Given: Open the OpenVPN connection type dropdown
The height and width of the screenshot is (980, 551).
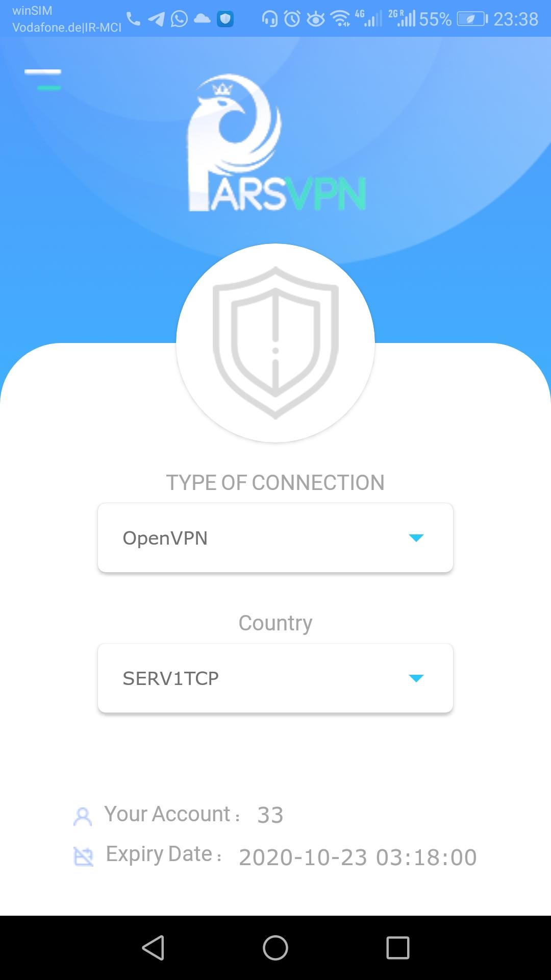Looking at the screenshot, I should click(x=275, y=538).
